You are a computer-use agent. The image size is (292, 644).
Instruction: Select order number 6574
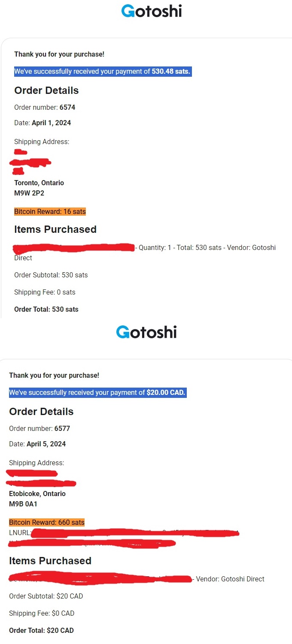67,107
